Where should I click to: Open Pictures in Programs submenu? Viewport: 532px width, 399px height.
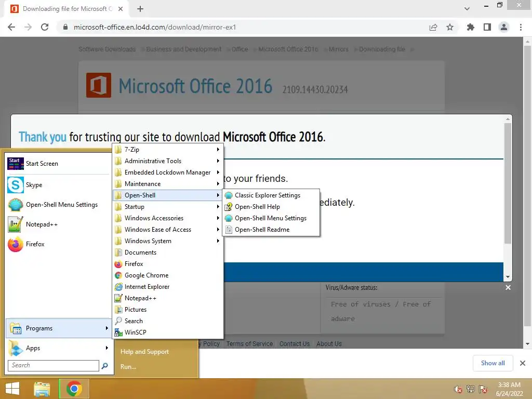pos(168,310)
